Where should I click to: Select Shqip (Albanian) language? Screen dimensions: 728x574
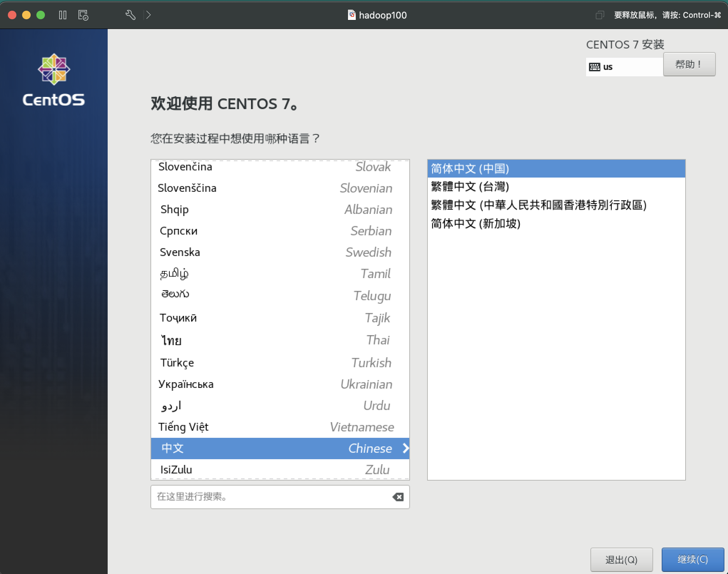pos(280,209)
